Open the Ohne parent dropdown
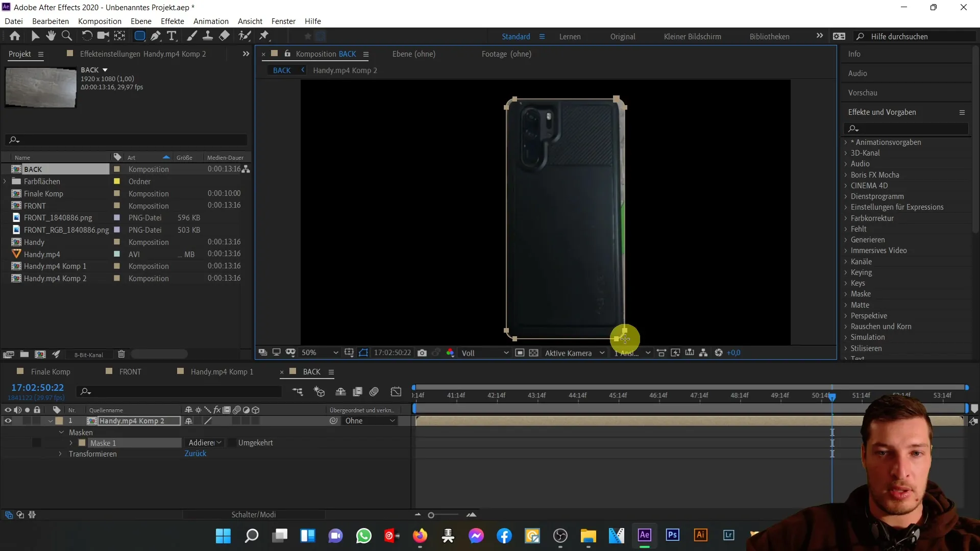 click(370, 421)
